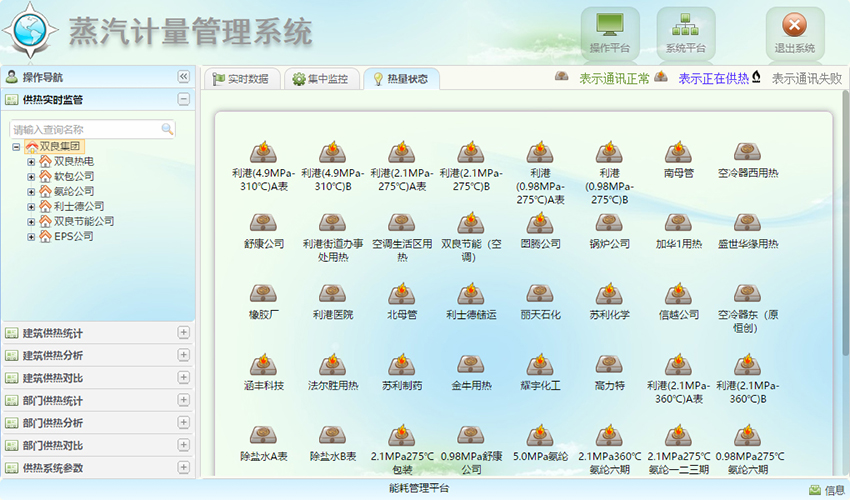Click the 退出系统 button
The image size is (850, 500).
point(794,33)
